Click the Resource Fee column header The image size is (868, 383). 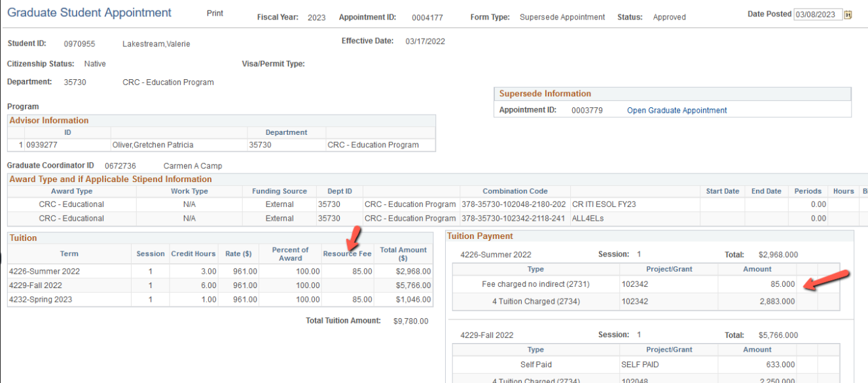pyautogui.click(x=347, y=254)
